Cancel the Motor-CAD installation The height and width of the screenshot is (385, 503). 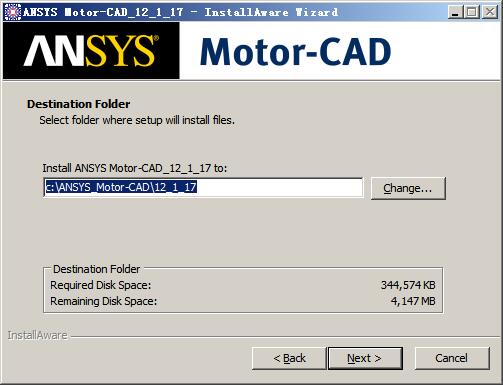[x=452, y=358]
